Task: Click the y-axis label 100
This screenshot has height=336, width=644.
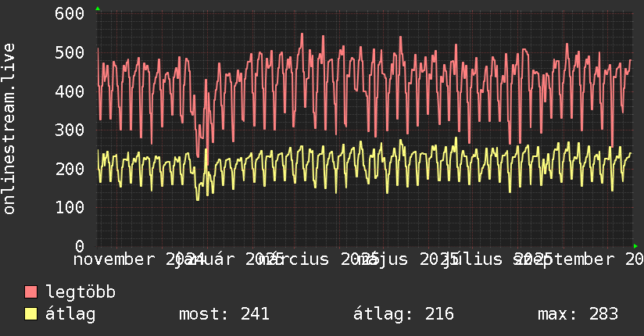Action: [x=70, y=207]
